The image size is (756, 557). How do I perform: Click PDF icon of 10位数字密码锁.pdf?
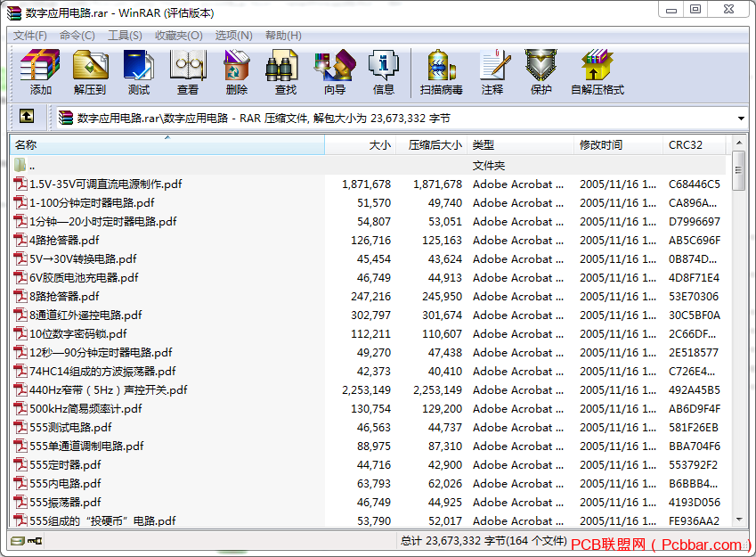(x=20, y=333)
